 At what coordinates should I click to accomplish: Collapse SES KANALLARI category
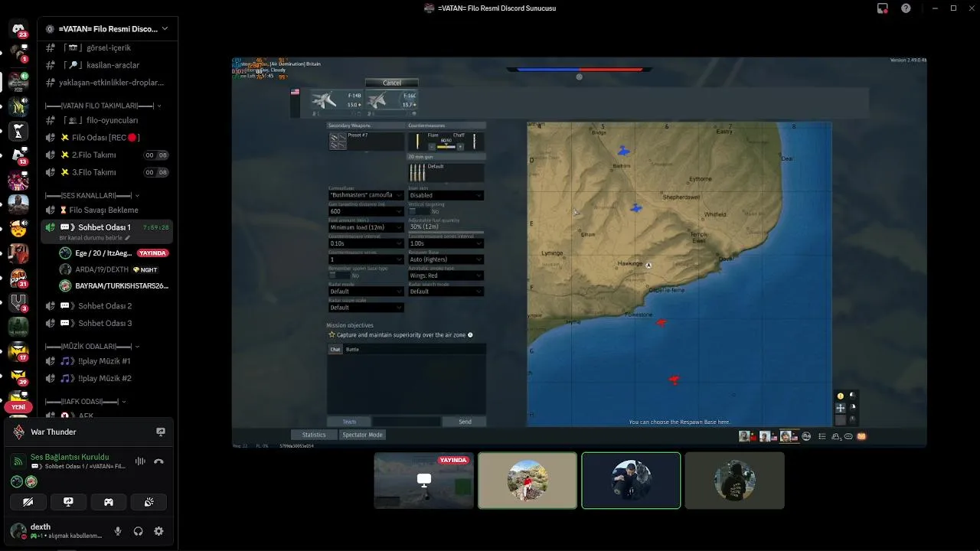click(x=91, y=195)
